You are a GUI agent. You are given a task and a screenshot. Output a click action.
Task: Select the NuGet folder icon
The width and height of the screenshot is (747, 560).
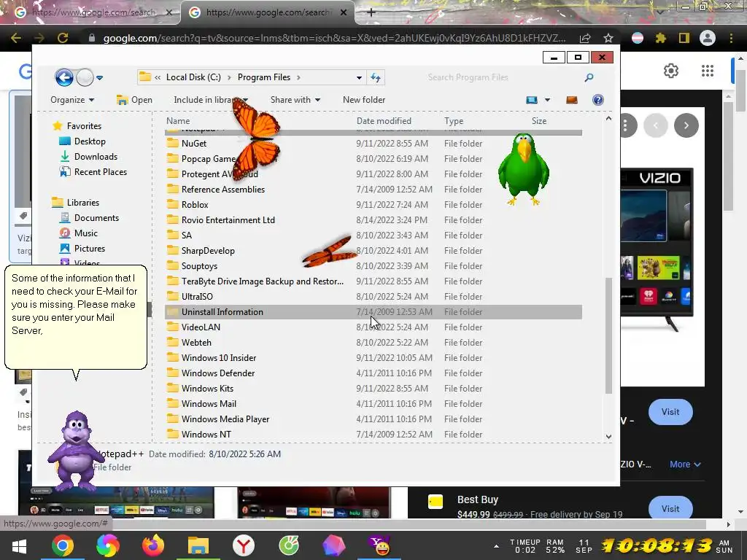point(172,143)
